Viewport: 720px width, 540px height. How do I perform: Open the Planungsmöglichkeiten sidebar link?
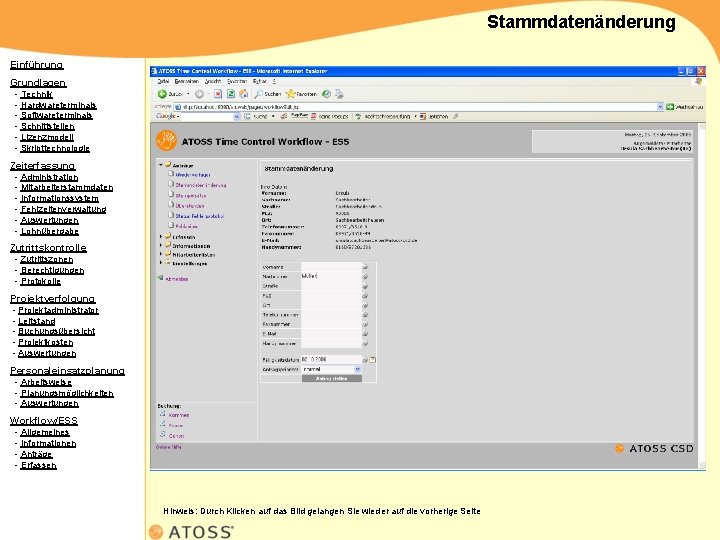(67, 393)
